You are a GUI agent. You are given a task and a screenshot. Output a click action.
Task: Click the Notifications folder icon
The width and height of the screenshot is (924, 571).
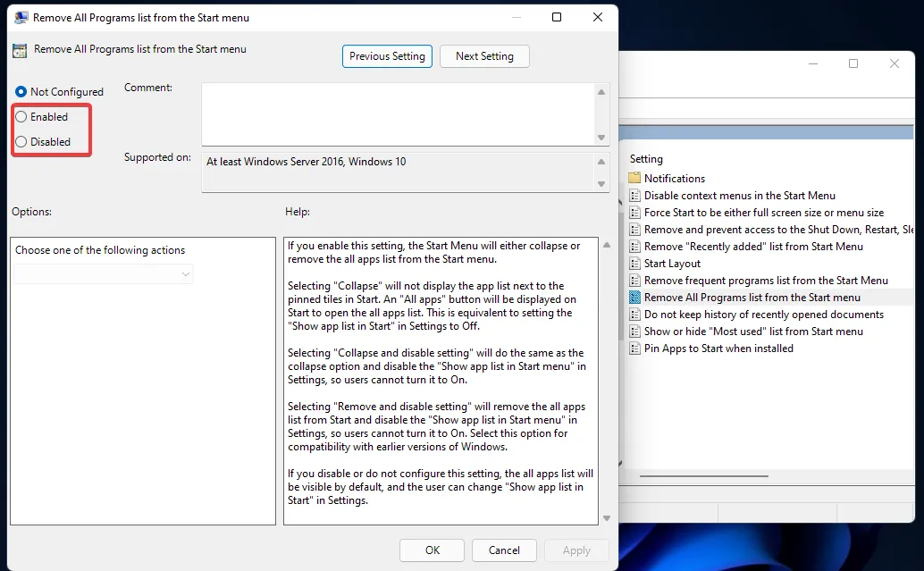tap(634, 179)
